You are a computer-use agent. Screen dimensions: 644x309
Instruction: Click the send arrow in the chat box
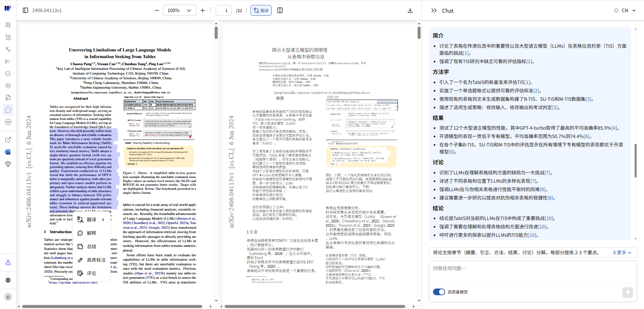tap(628, 293)
